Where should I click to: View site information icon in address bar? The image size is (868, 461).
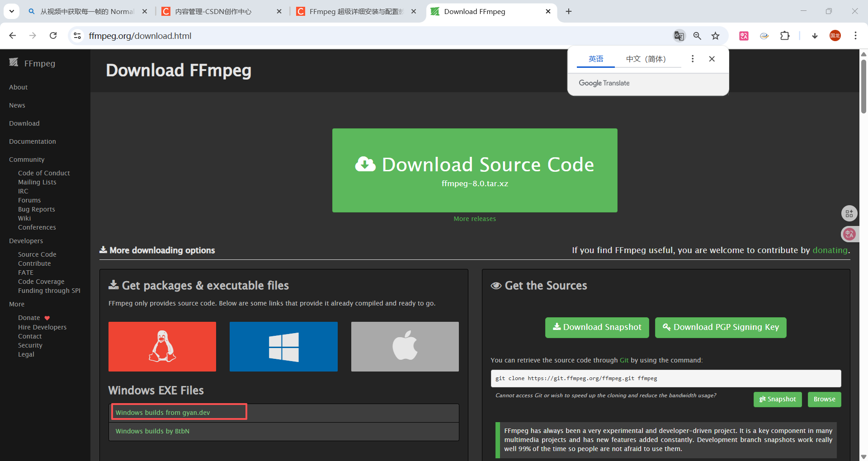77,36
